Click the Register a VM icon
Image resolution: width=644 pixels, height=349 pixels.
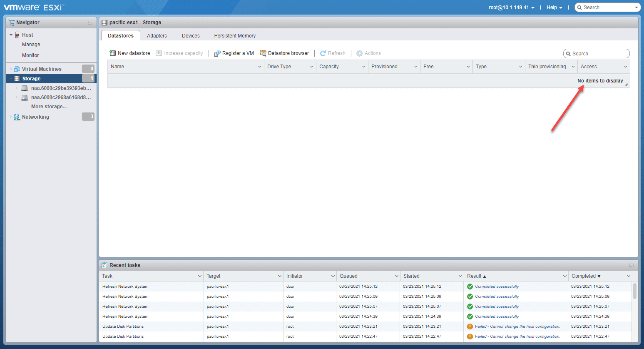(217, 53)
